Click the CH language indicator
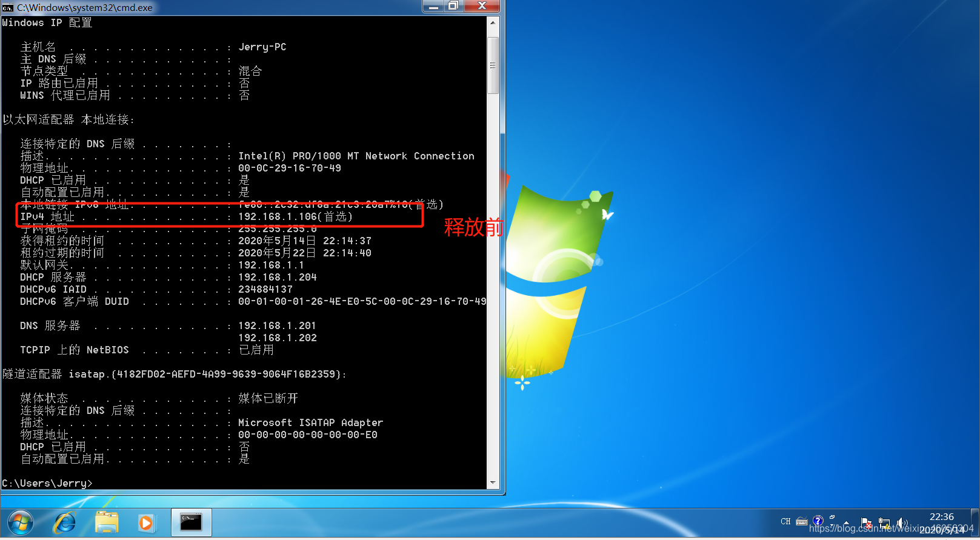The width and height of the screenshot is (980, 540). [785, 521]
